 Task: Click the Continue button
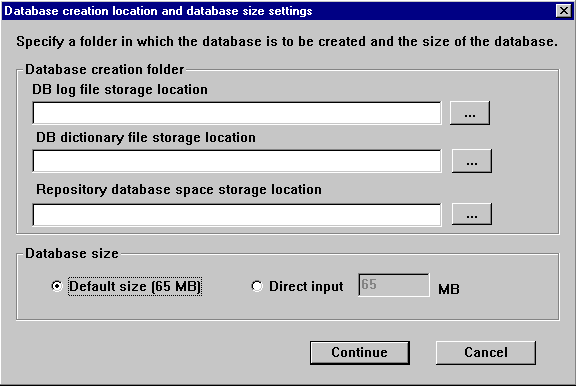360,353
